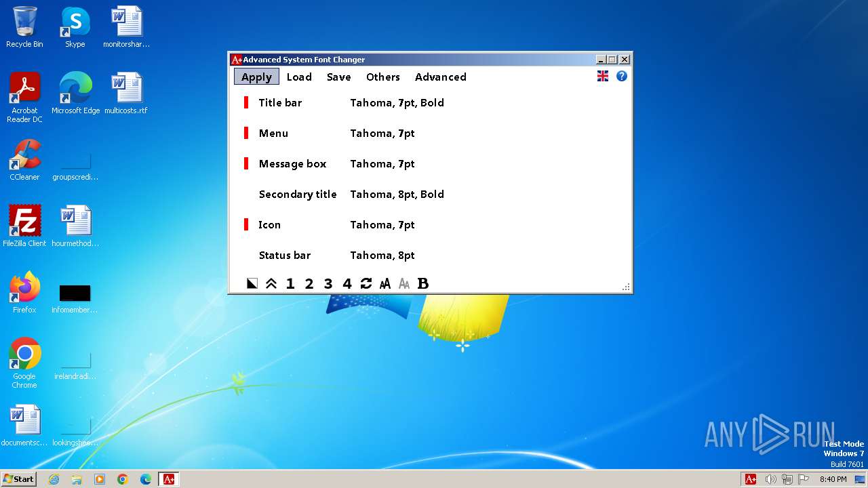
Task: Select the multicosts.rtf desktop file
Action: tap(126, 94)
